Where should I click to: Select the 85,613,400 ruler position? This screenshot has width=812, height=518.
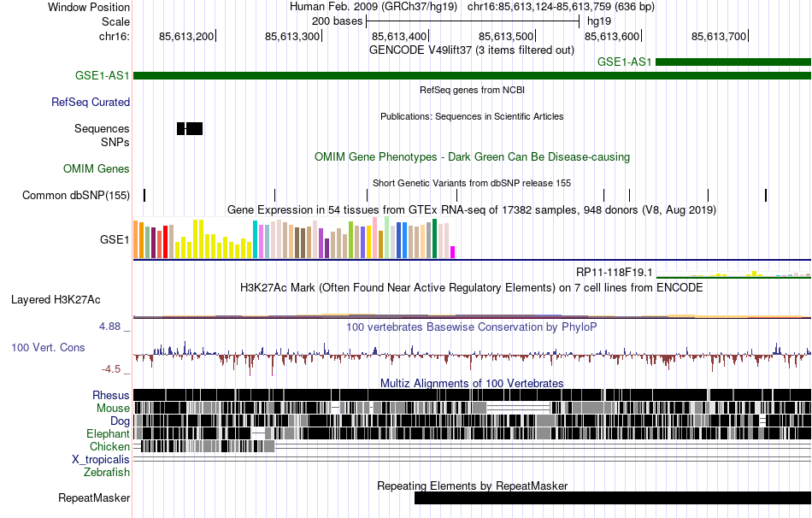point(399,36)
